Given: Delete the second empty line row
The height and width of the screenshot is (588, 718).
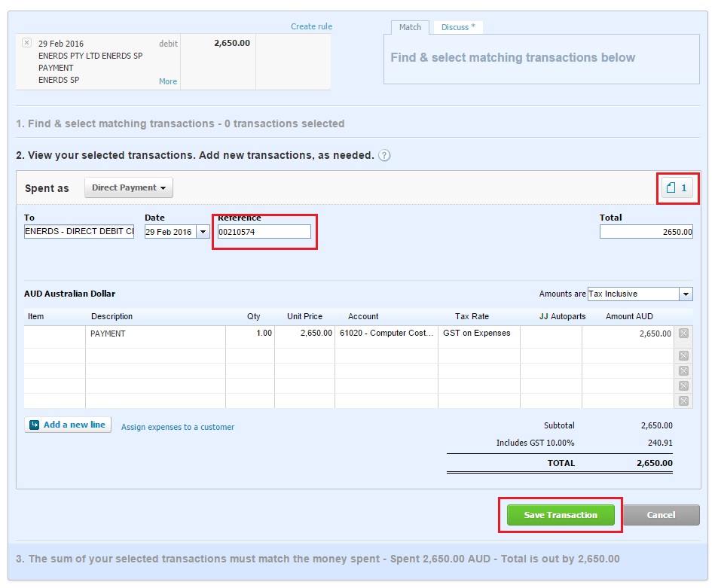Looking at the screenshot, I should point(683,356).
